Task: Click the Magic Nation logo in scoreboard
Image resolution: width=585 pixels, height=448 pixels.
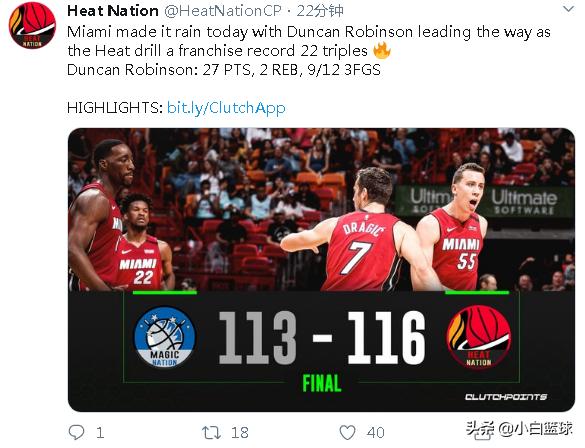Action: click(x=165, y=337)
